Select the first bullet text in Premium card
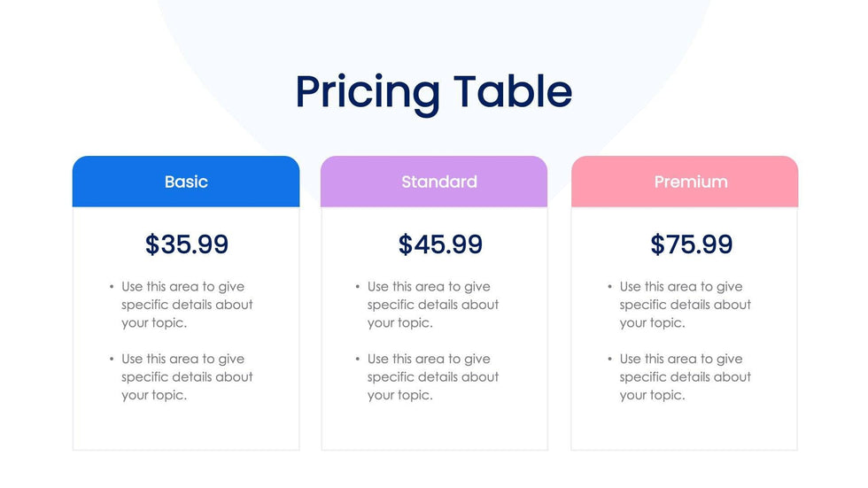The width and height of the screenshot is (868, 488). (x=685, y=305)
